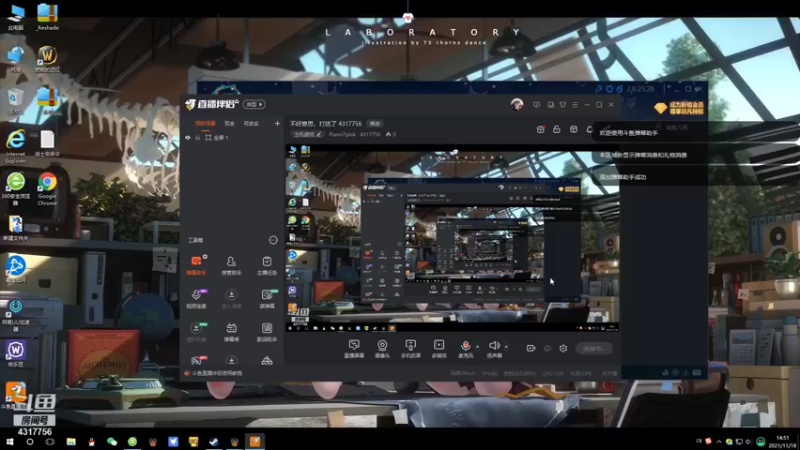Add a 摄像头 camera source
Viewport: 800px width, 450px height.
[x=382, y=348]
